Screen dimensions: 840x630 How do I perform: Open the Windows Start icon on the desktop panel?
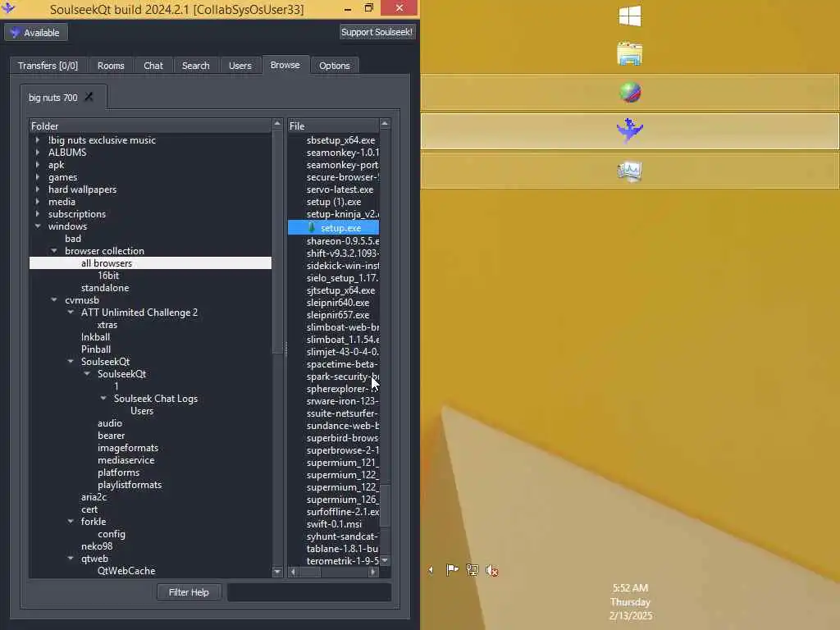click(x=629, y=16)
